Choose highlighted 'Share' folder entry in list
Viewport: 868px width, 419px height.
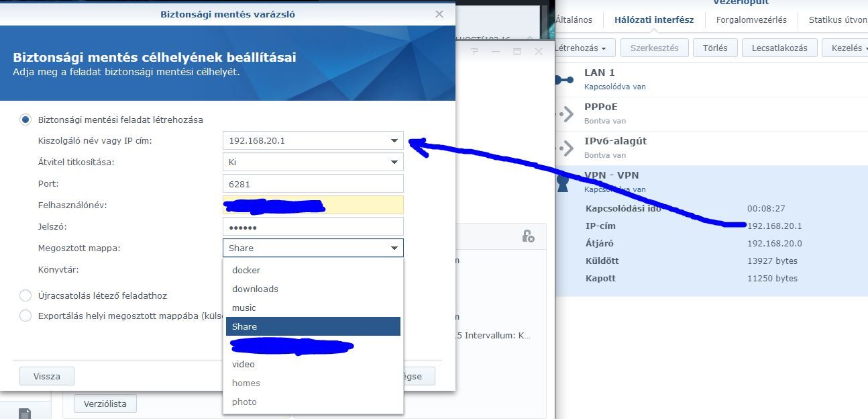(313, 326)
